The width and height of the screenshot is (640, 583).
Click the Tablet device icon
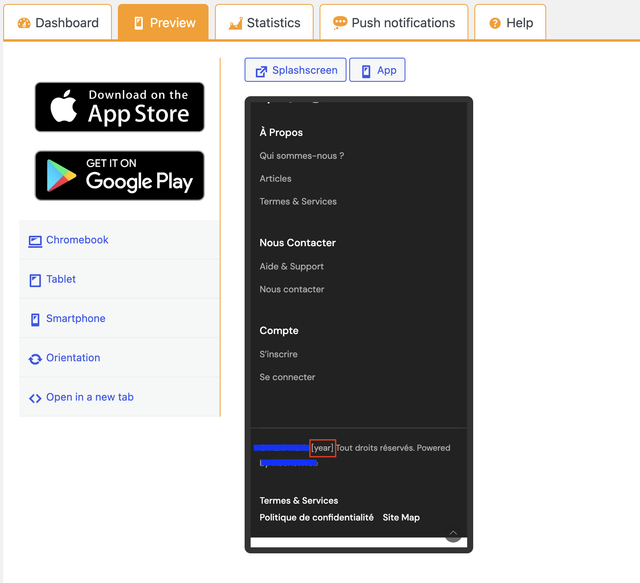35,280
